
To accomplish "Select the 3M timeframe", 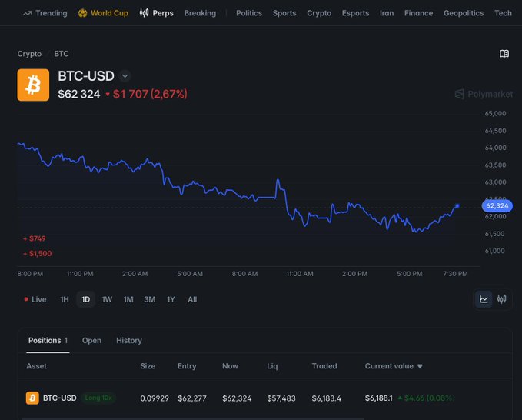I will 150,299.
